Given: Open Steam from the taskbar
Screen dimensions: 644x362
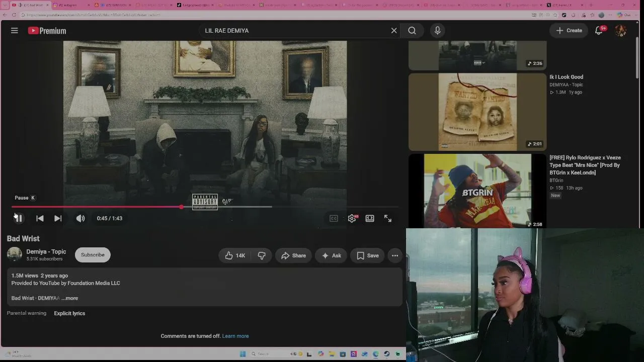Looking at the screenshot, I should [x=386, y=354].
